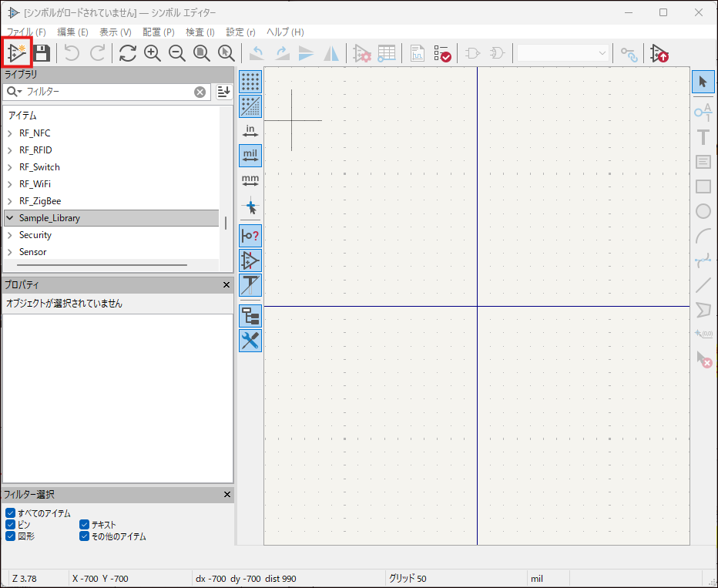718x588 pixels.
Task: Click the zoom in magnifier icon
Action: tap(153, 53)
